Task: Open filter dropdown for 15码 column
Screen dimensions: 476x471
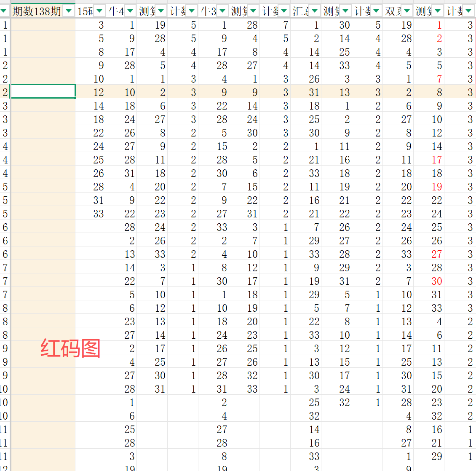Action: (x=99, y=11)
